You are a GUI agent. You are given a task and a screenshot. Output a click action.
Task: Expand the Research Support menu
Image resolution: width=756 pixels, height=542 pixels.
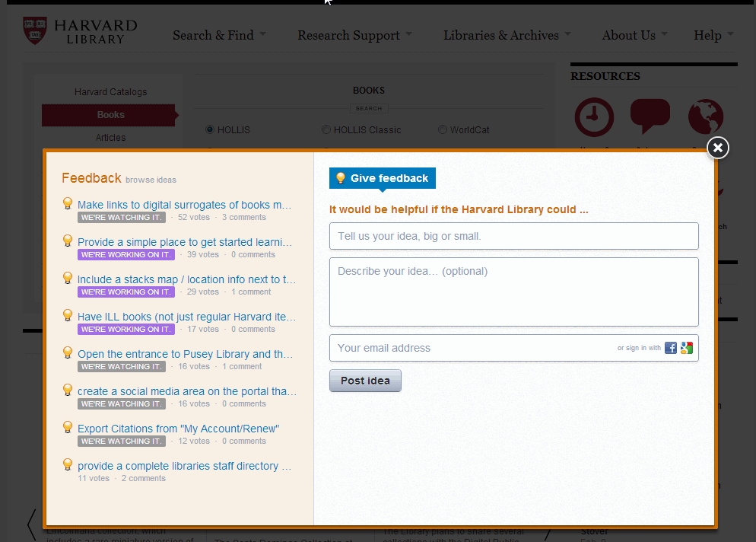point(354,35)
